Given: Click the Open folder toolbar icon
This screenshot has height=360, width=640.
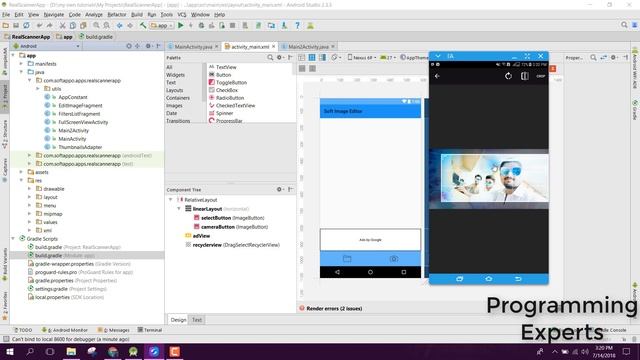Looking at the screenshot, I should pyautogui.click(x=6, y=25).
